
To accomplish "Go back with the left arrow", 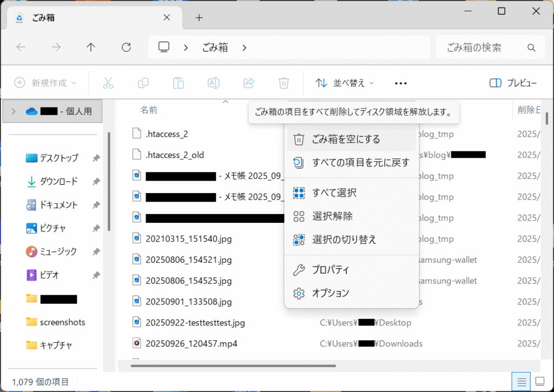I will 21,48.
